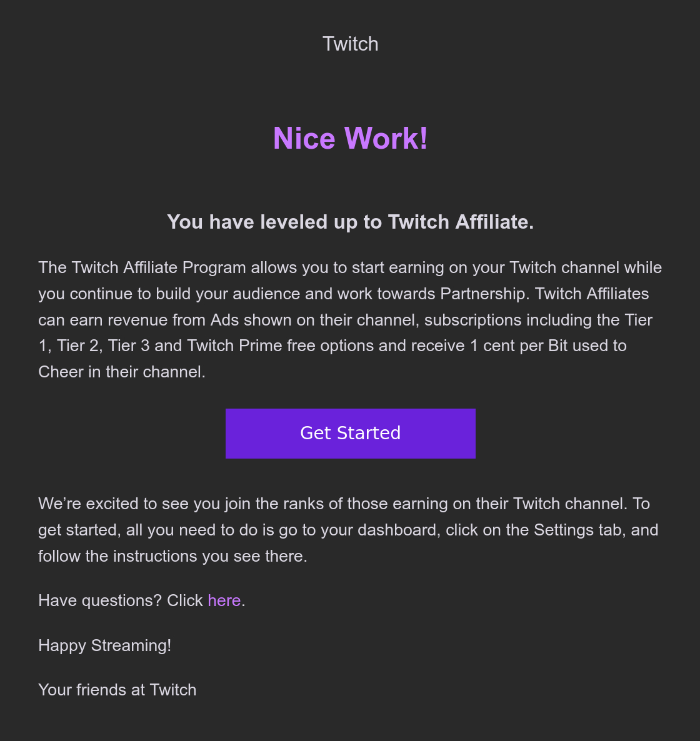This screenshot has height=741, width=700.
Task: Click the 'Have questions?' text
Action: tap(100, 600)
